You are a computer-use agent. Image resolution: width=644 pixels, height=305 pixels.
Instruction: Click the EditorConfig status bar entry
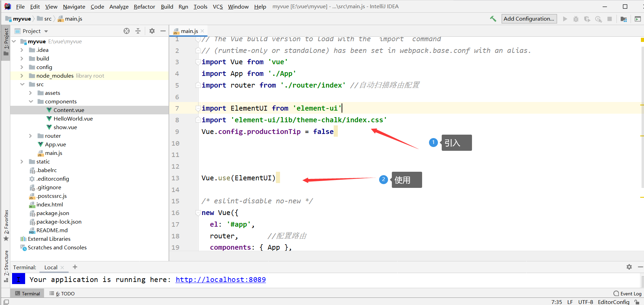613,302
